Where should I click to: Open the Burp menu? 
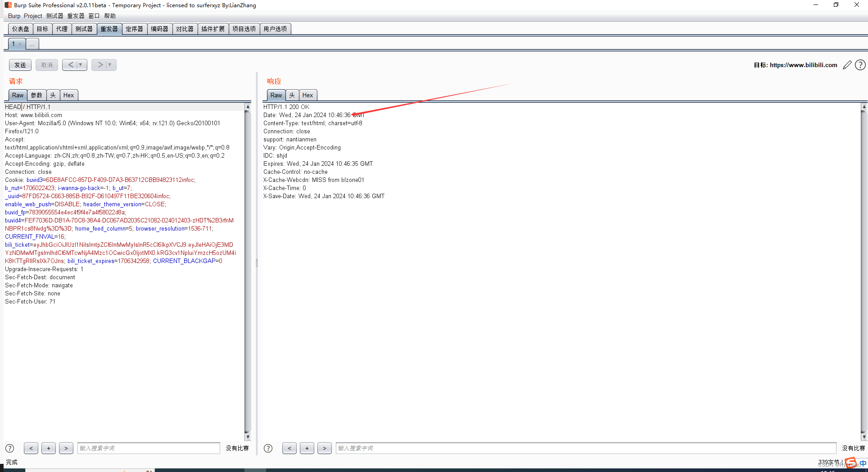(x=14, y=16)
